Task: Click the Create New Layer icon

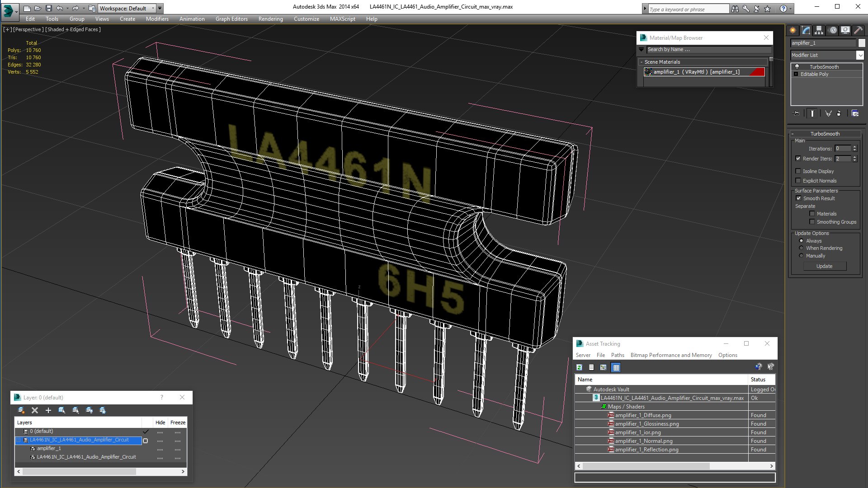Action: 21,410
